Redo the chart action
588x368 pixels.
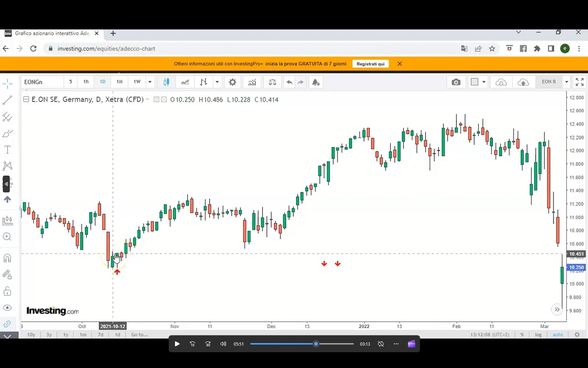click(301, 82)
